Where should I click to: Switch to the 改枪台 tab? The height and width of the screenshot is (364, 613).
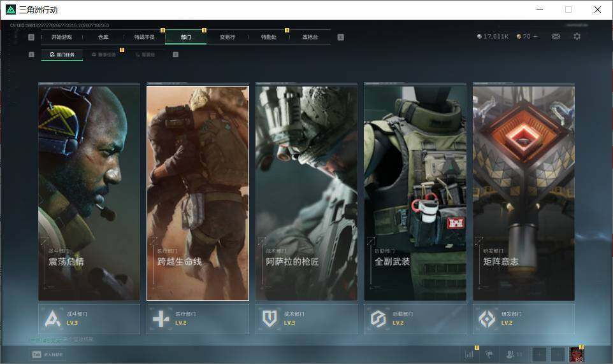(310, 37)
